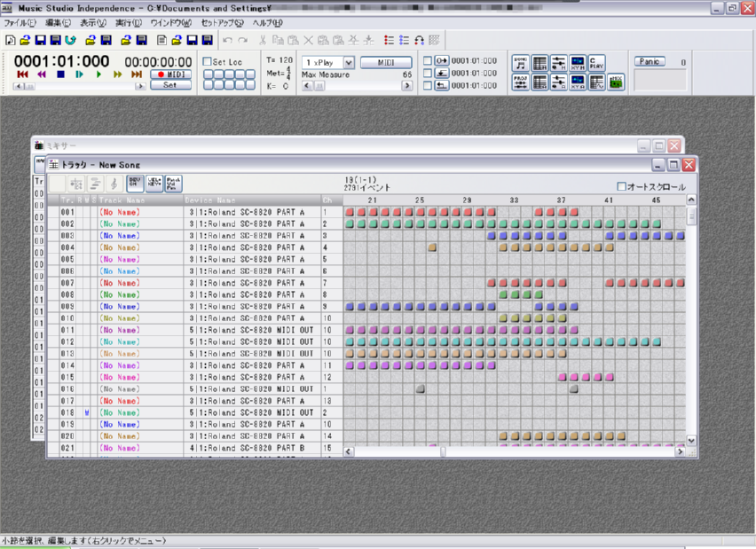Click the fast forward button
Image resolution: width=756 pixels, height=549 pixels.
pyautogui.click(x=118, y=75)
